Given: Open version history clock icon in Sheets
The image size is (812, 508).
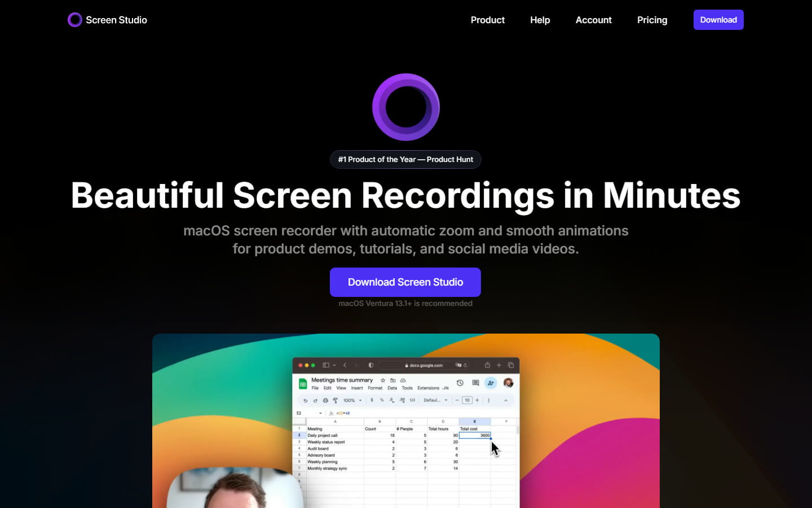Looking at the screenshot, I should (460, 383).
